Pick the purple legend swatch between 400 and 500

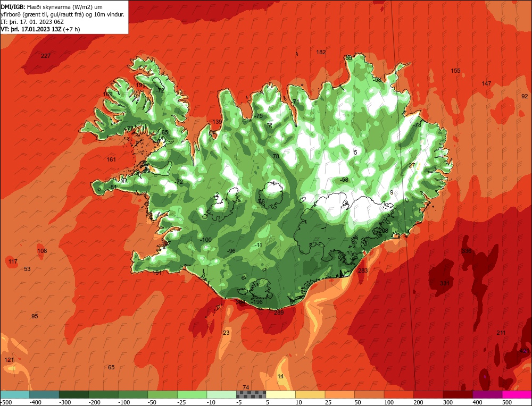(487, 394)
